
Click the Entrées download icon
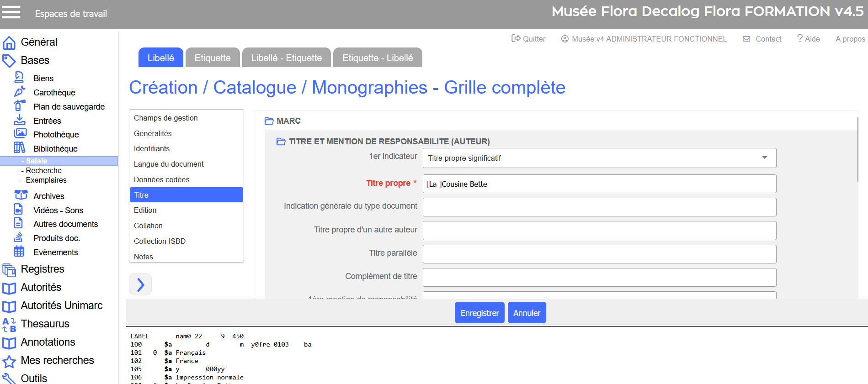pos(20,120)
